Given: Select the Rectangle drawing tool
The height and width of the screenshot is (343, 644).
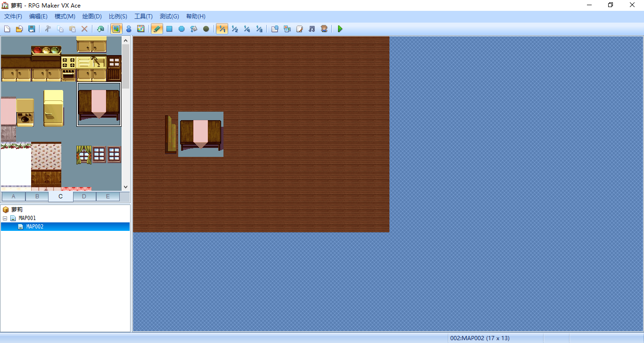Looking at the screenshot, I should 169,29.
